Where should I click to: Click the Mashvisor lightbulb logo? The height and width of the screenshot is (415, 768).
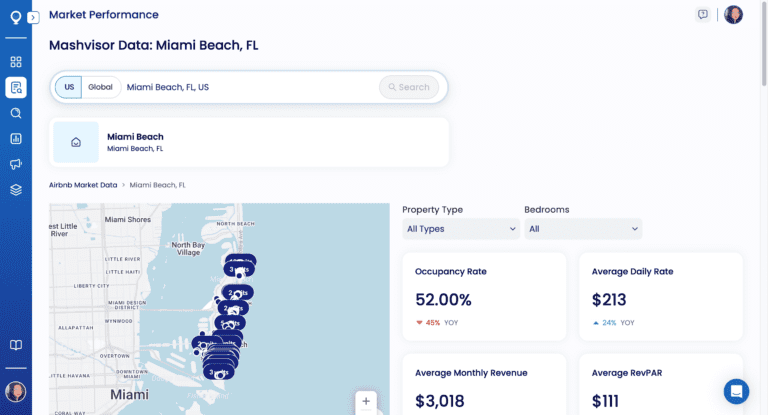coord(16,17)
